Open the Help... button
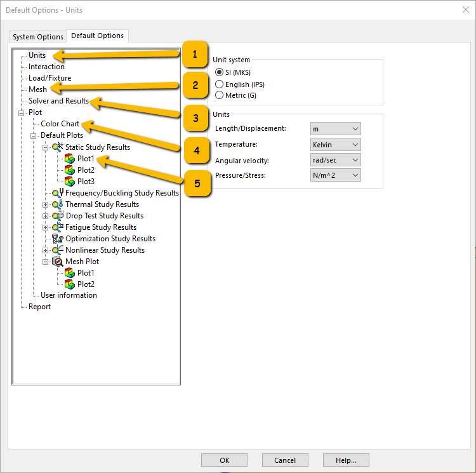This screenshot has height=473, width=476. [x=346, y=460]
